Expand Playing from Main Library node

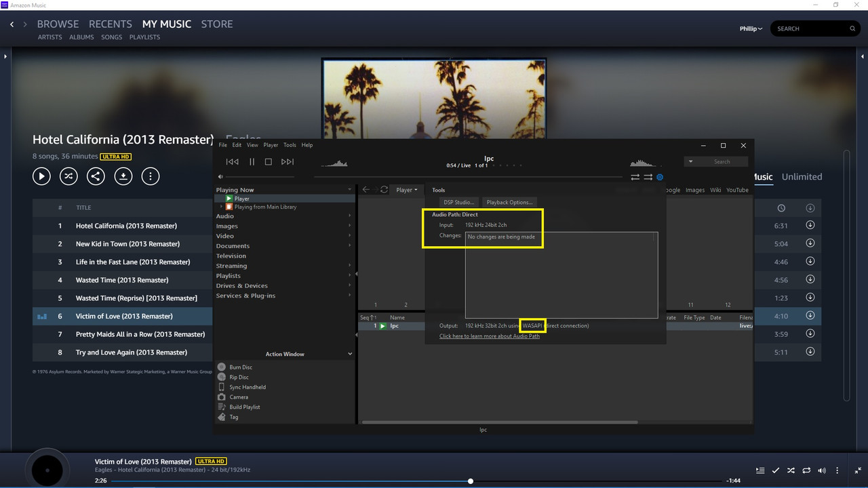coord(221,207)
